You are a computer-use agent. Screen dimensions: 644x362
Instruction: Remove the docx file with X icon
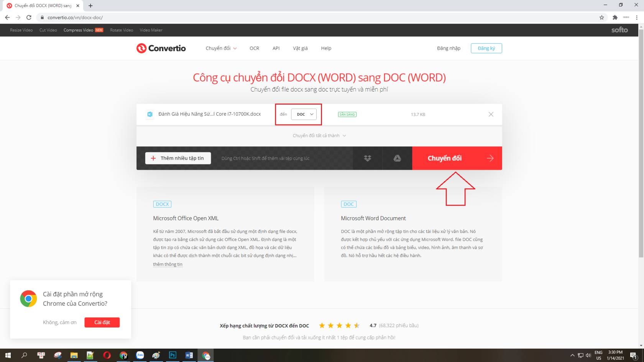tap(491, 114)
